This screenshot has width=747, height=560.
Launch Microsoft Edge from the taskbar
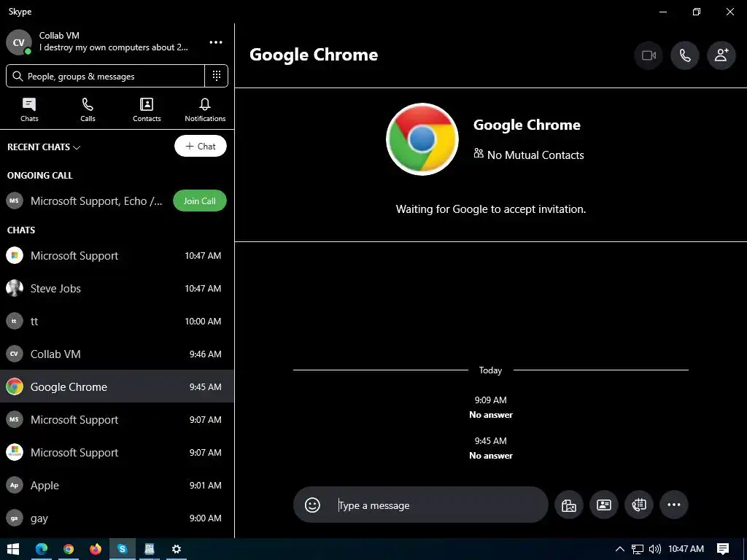tap(42, 549)
